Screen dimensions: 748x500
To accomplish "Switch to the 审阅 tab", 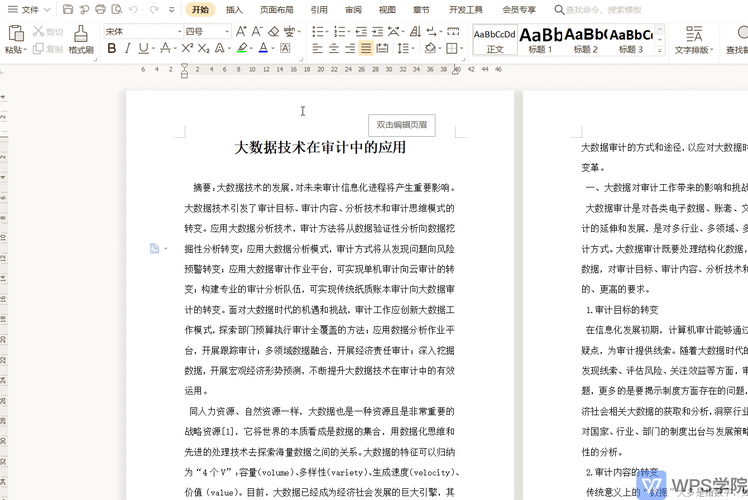I will (x=353, y=10).
